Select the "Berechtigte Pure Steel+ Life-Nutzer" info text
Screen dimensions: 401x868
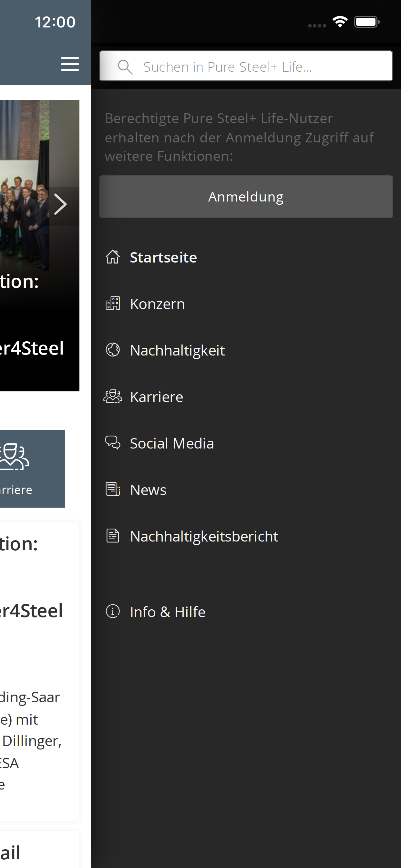[x=239, y=137]
